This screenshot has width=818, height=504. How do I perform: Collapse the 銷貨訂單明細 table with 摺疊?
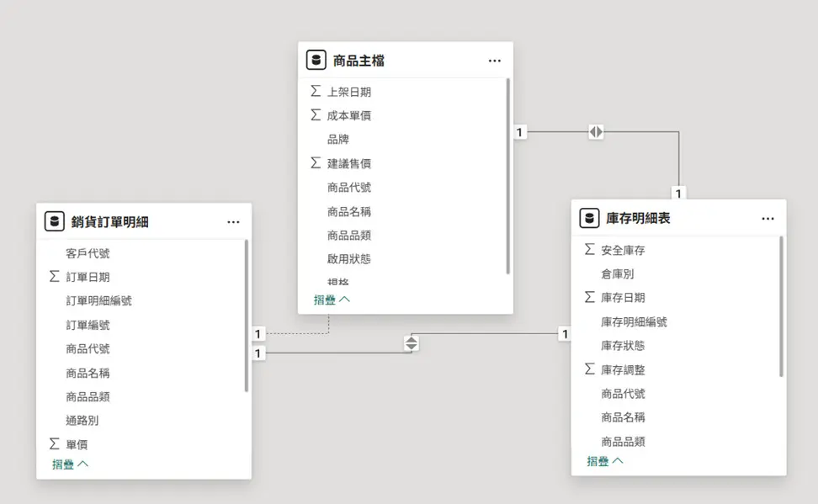click(71, 464)
